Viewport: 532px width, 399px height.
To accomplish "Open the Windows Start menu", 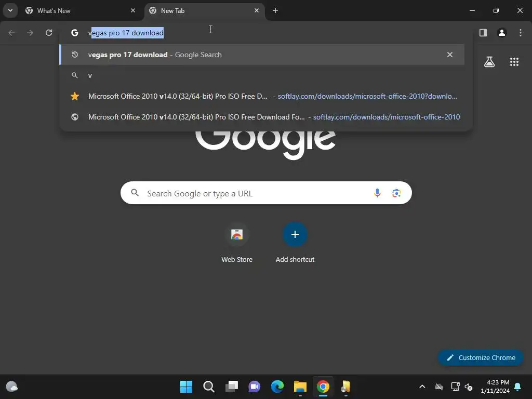I will (x=186, y=387).
